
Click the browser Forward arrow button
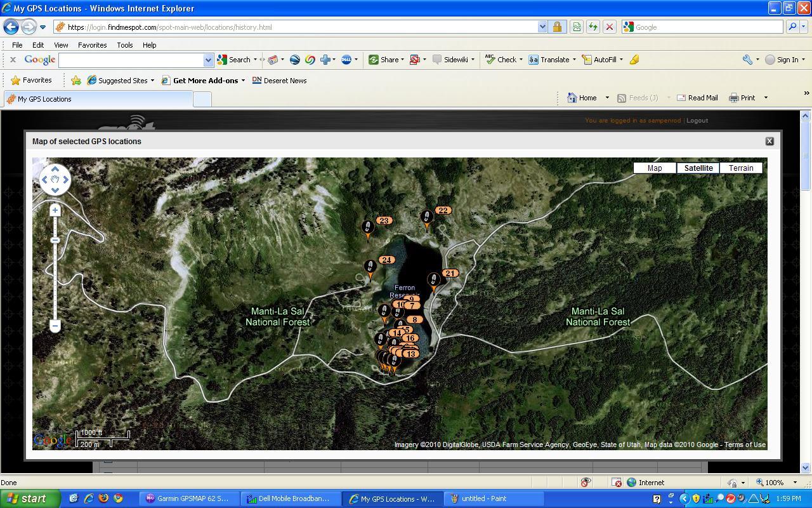(x=29, y=27)
